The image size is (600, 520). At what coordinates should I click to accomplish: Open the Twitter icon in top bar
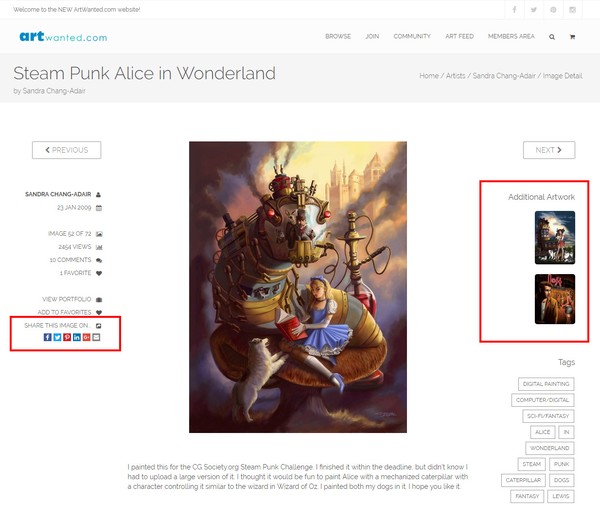pos(534,10)
